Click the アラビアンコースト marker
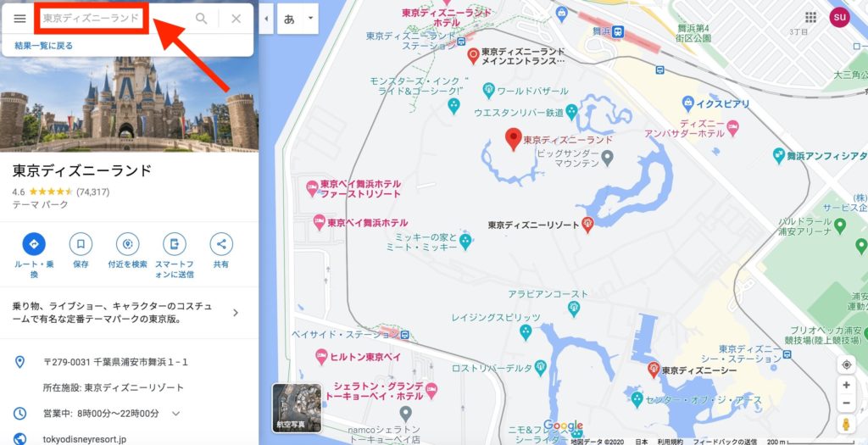This screenshot has height=445, width=868. tap(574, 309)
